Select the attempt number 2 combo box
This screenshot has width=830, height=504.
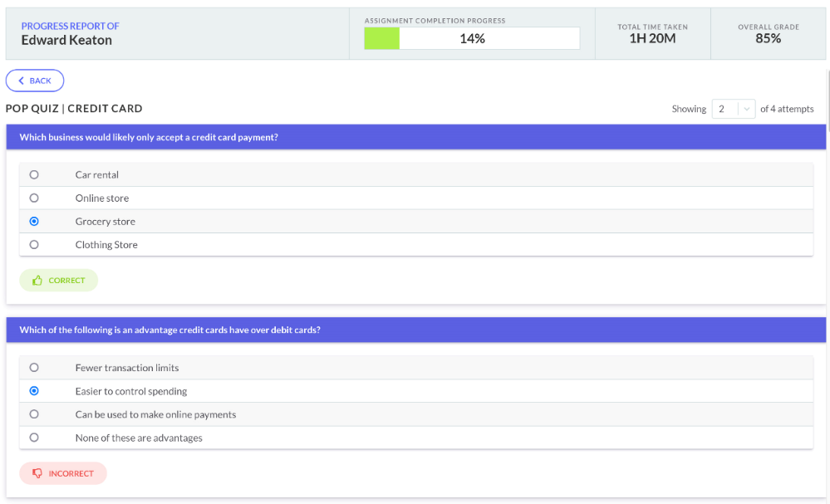(733, 109)
